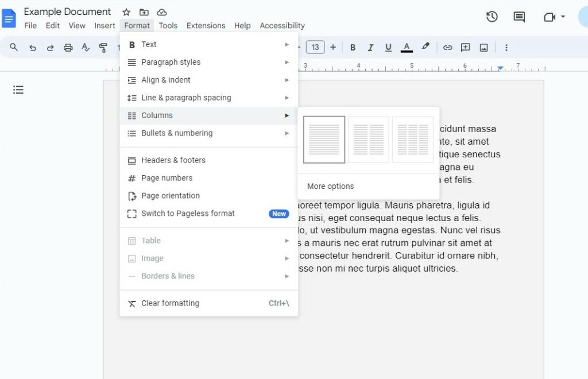The image size is (588, 379).
Task: Click the search magnifier in toolbar
Action: pos(14,47)
